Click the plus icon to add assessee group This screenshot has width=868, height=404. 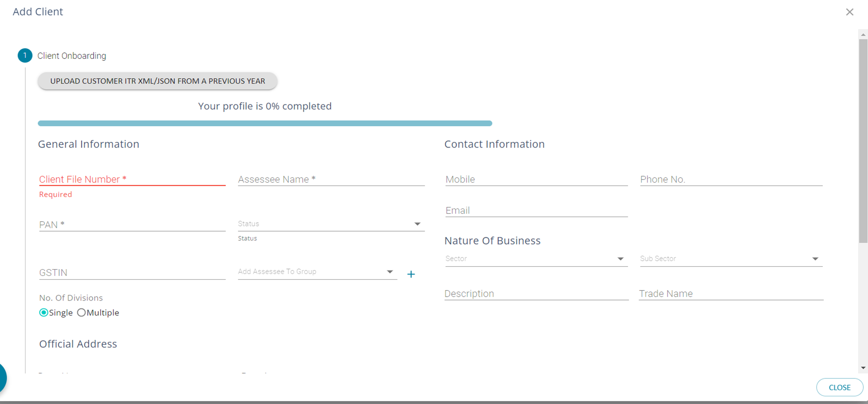coord(411,274)
